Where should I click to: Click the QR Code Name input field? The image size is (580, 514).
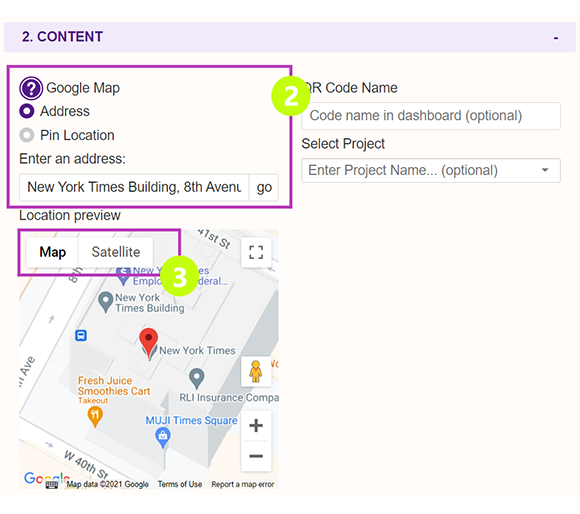point(431,116)
